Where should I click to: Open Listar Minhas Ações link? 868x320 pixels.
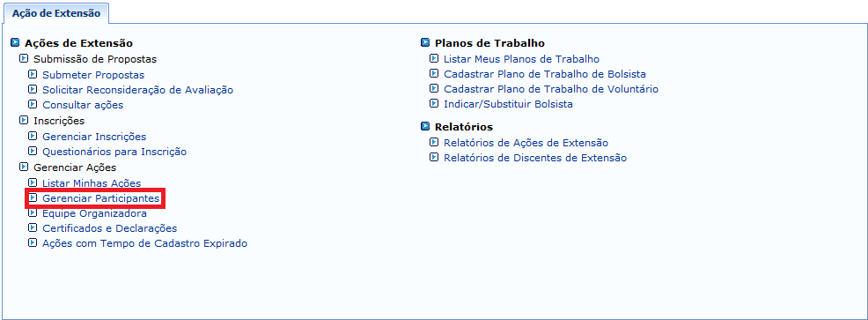tap(92, 183)
